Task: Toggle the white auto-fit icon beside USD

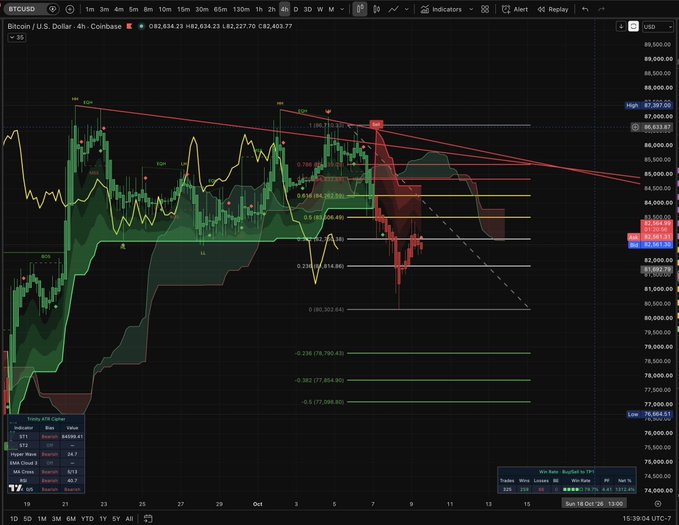Action: pos(633,26)
